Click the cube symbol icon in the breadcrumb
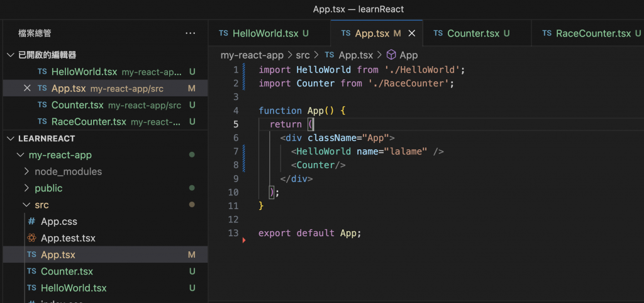This screenshot has width=644, height=303. [391, 55]
